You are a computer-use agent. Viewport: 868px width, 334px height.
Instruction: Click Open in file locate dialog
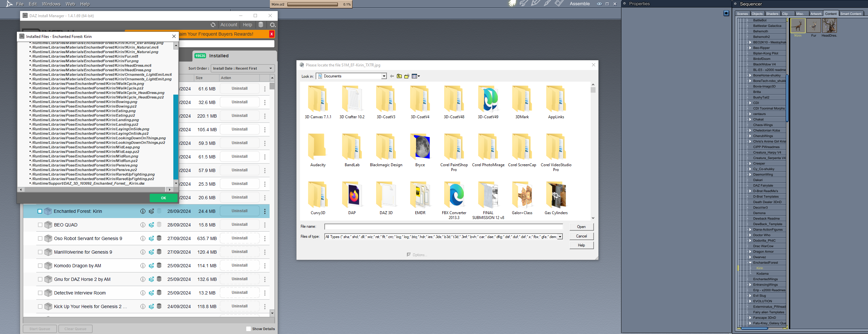pyautogui.click(x=581, y=227)
